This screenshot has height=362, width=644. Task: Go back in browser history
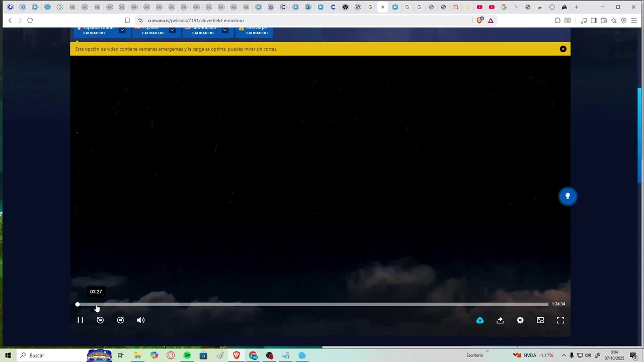[10, 21]
